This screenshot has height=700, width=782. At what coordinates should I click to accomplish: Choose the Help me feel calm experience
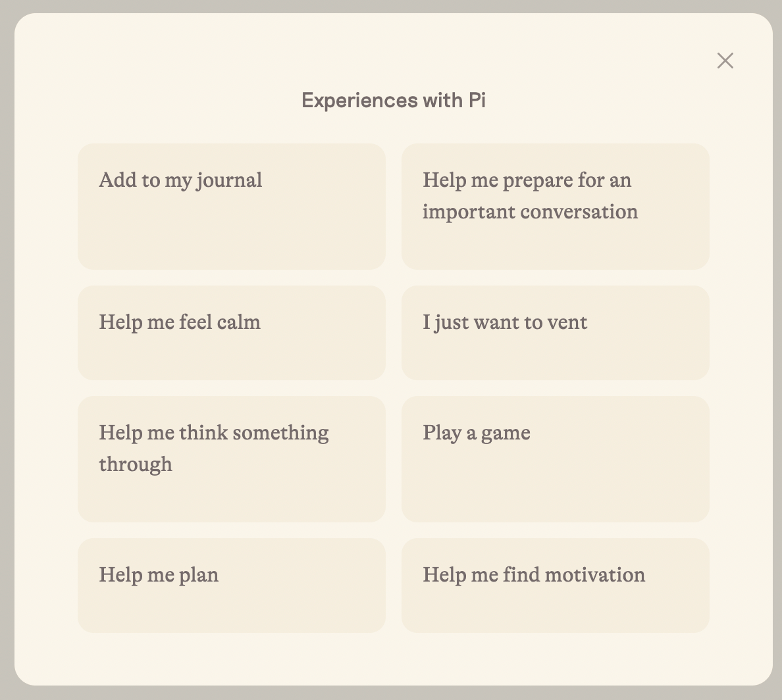(231, 332)
